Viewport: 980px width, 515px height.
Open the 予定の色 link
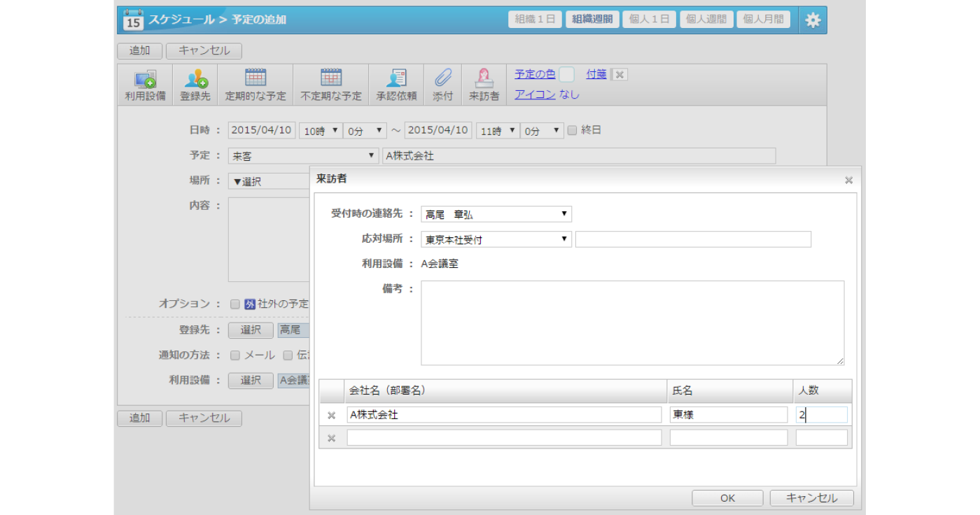tap(535, 73)
